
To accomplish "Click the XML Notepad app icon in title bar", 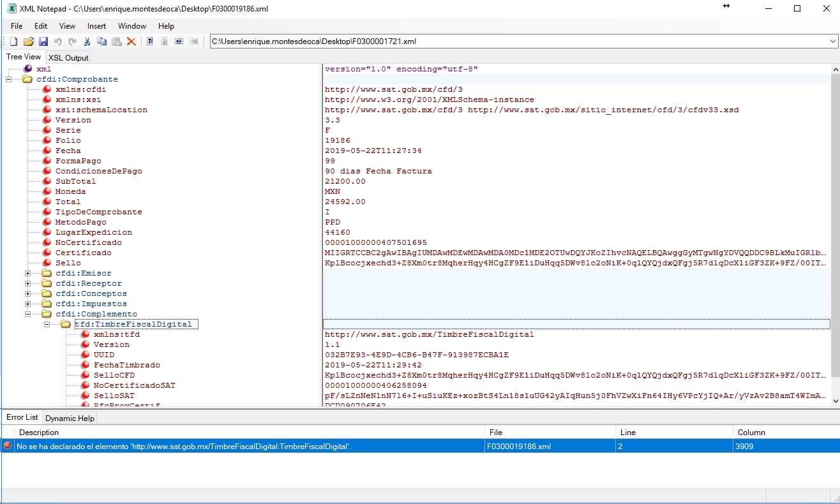I will pos(11,8).
